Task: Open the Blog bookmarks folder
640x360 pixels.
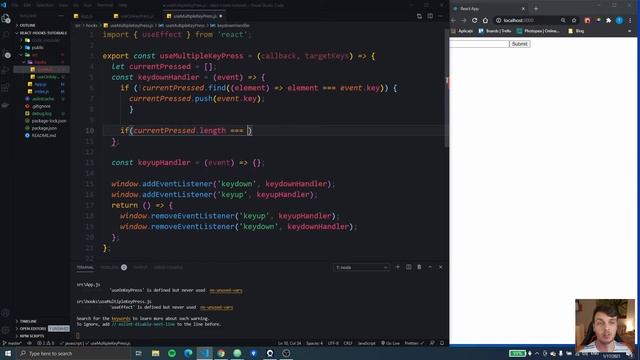Action: tap(576, 31)
